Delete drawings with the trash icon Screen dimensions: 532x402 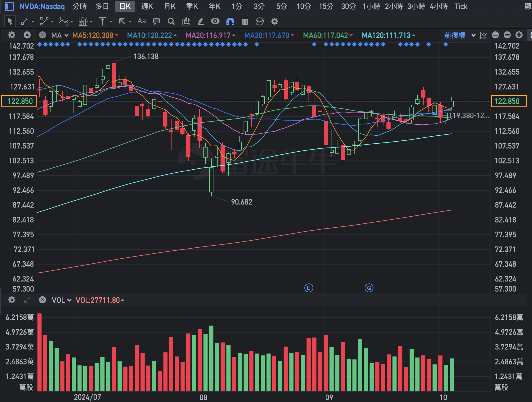[x=245, y=21]
